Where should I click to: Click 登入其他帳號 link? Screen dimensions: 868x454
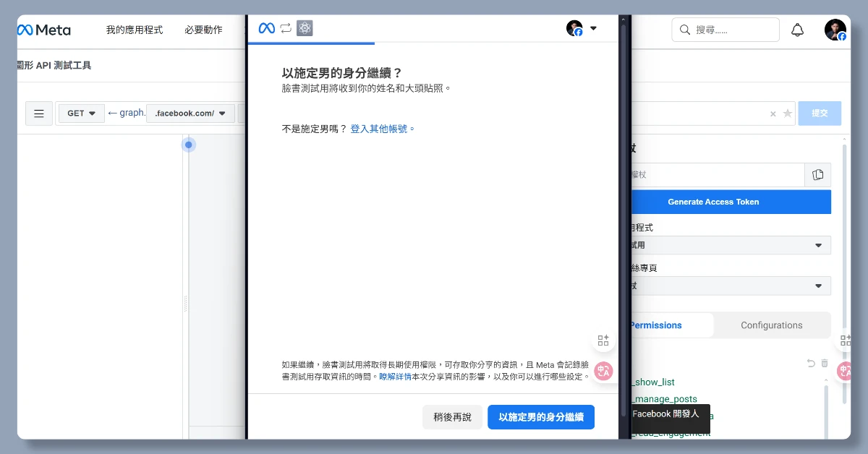point(383,129)
